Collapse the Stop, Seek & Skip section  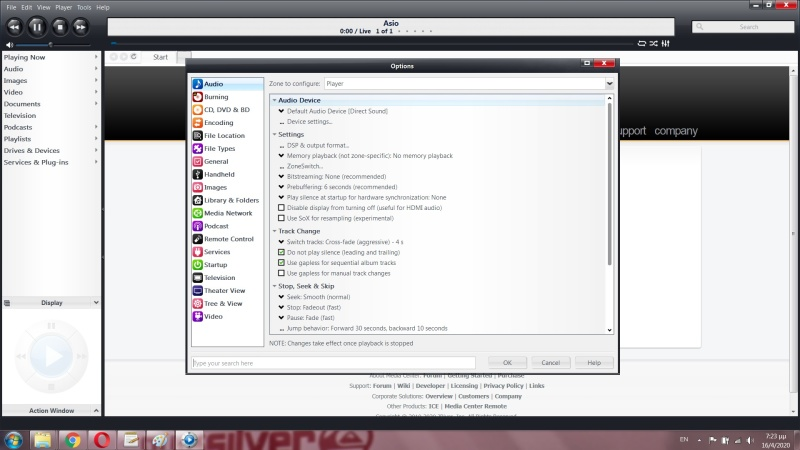(x=274, y=286)
